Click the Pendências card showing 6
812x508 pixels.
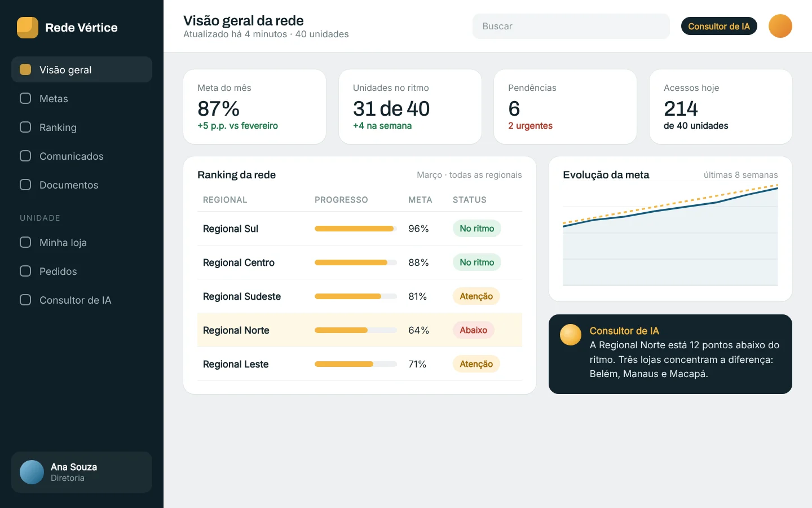pos(566,107)
